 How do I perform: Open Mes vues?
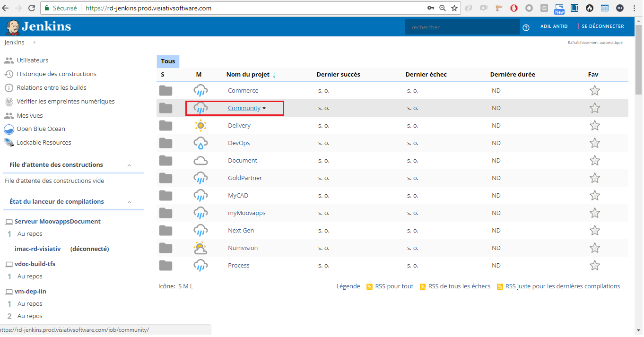[30, 116]
